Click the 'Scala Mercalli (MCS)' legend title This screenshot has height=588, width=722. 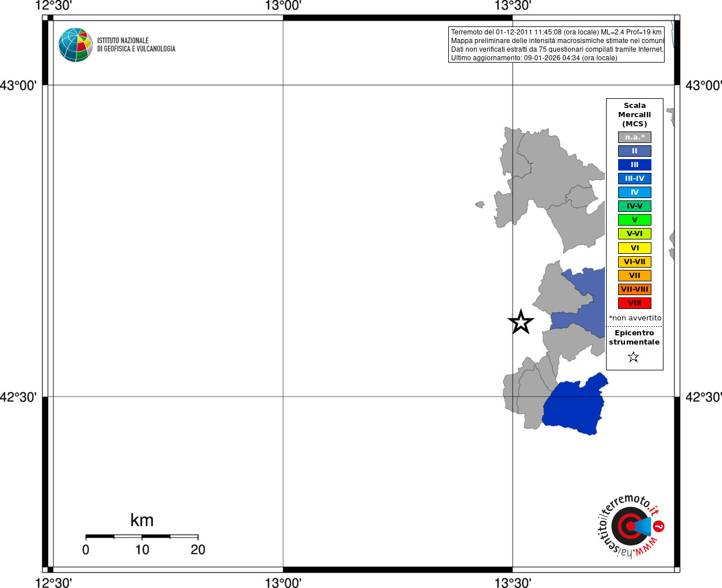coord(635,115)
